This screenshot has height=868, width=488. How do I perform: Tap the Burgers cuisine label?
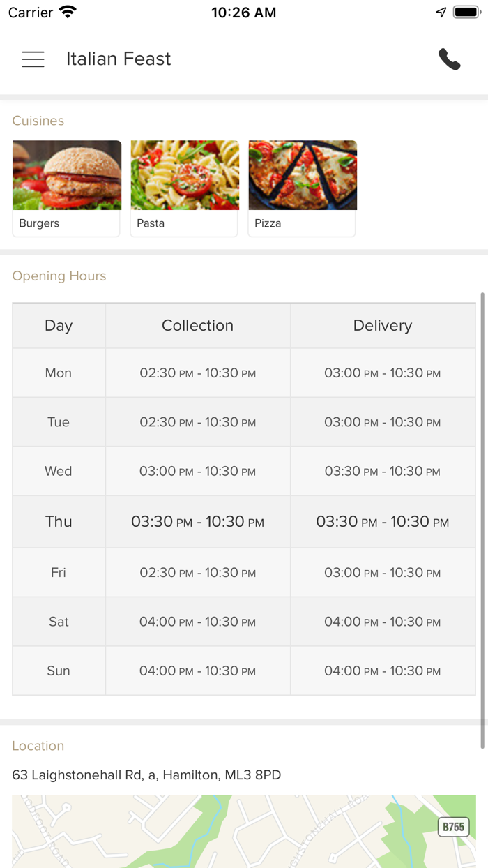pos(39,223)
